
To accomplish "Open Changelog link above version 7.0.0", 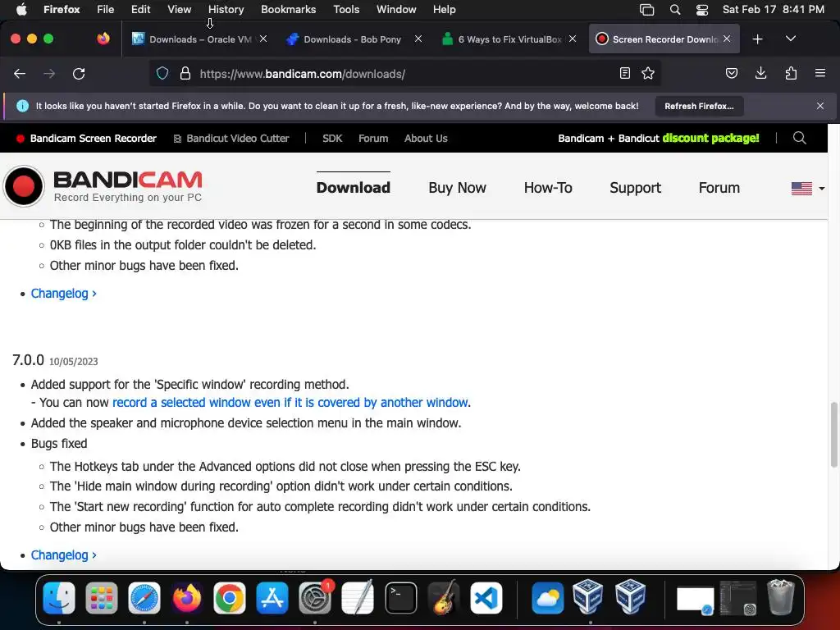I will 63,293.
